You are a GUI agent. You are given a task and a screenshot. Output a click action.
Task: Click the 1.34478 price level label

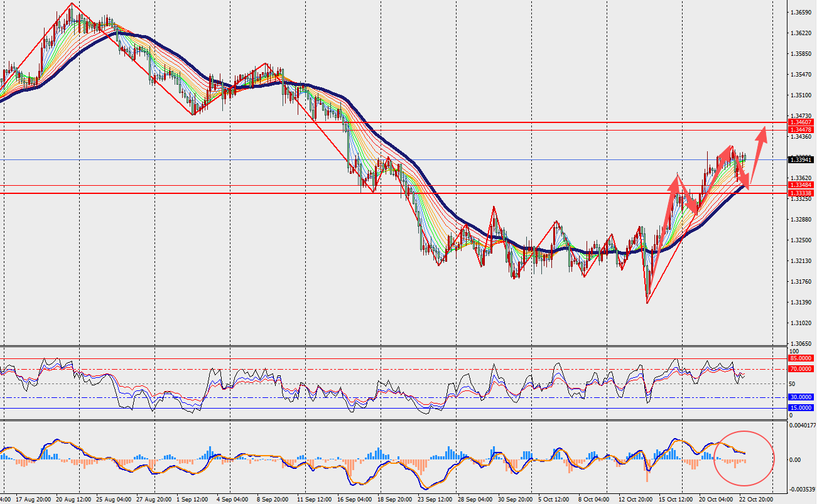(801, 130)
